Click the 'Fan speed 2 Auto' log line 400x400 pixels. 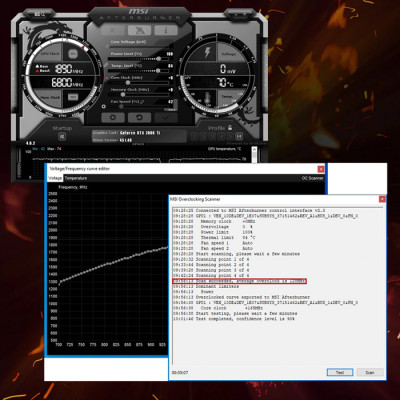(213, 249)
